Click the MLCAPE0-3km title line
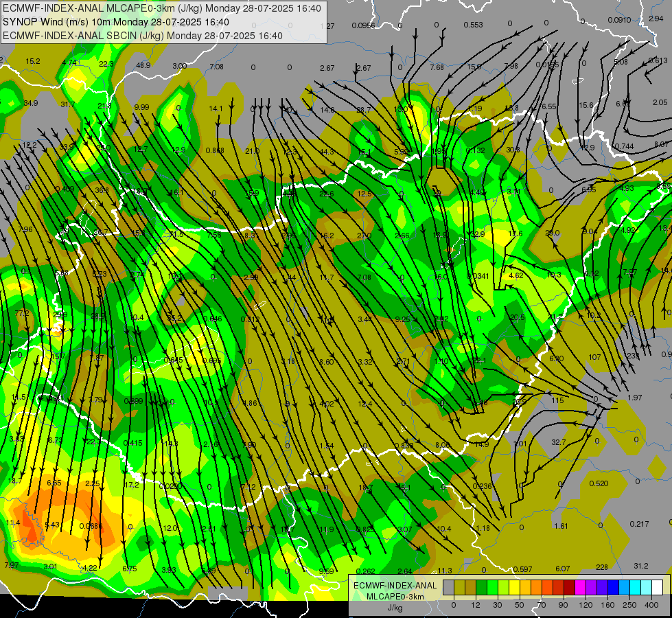Viewport: 672px width, 618px height. coord(161,8)
